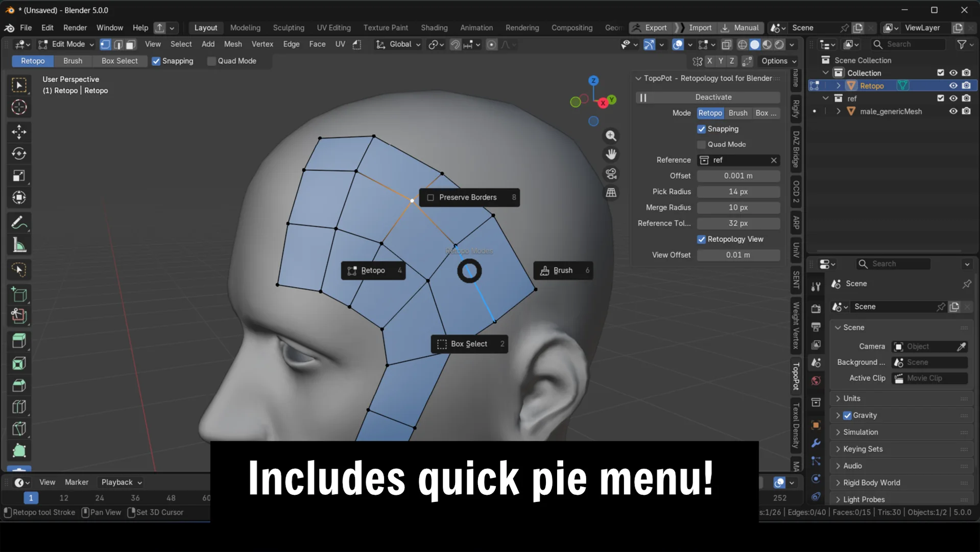Switch orthographic/perspective grid icon

tap(611, 193)
